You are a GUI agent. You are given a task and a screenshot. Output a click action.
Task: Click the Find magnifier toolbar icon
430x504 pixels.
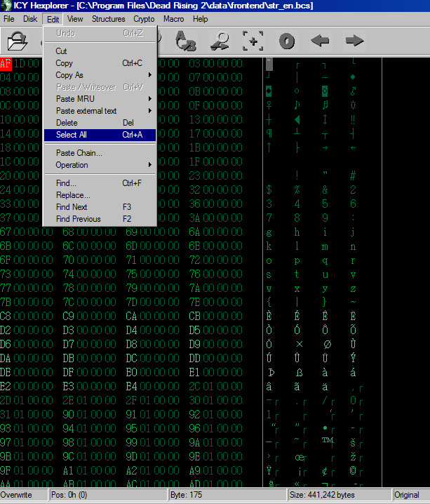(x=220, y=41)
